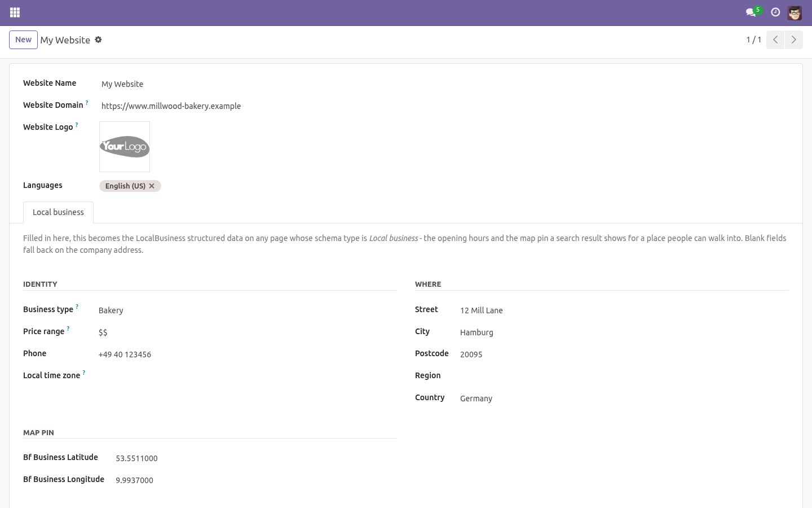Show help tooltip for Website Logo
The image size is (812, 508).
click(77, 125)
